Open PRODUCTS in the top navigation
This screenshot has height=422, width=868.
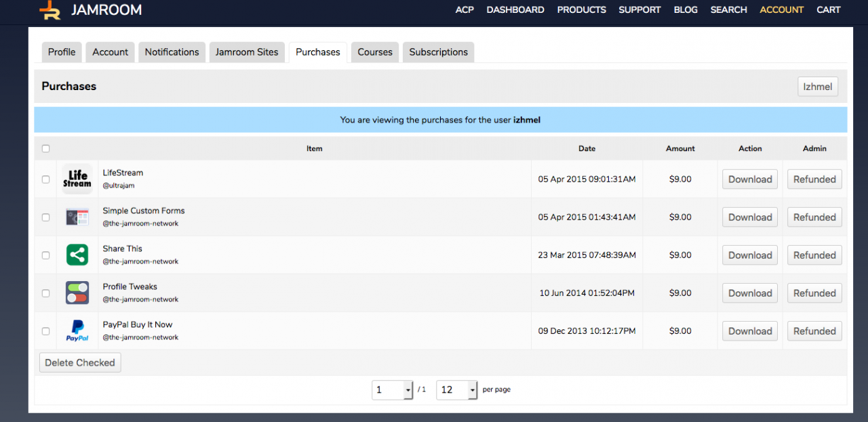pos(581,10)
